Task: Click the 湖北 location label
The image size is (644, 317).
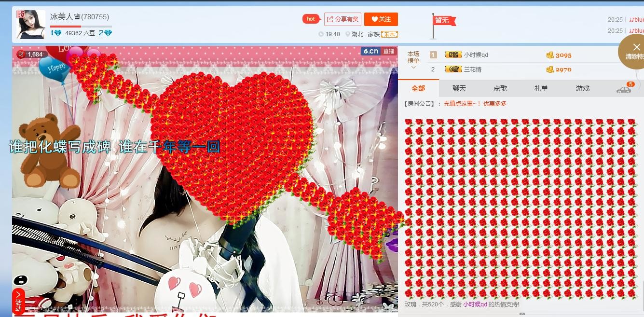Action: tap(357, 34)
